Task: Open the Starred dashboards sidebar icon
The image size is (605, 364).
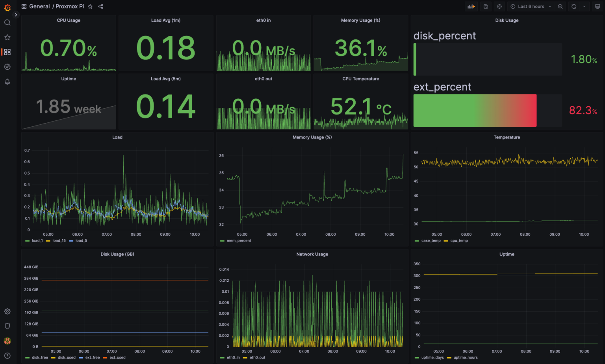Action: (7, 37)
